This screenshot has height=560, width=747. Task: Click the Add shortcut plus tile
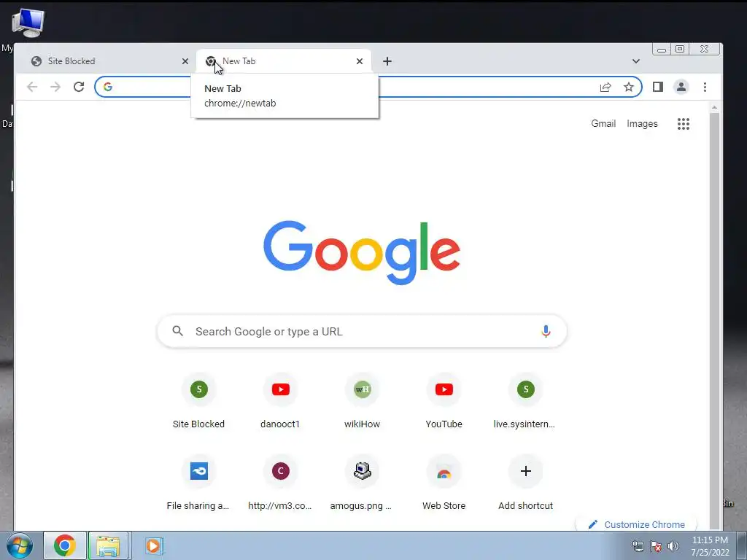[x=525, y=483]
